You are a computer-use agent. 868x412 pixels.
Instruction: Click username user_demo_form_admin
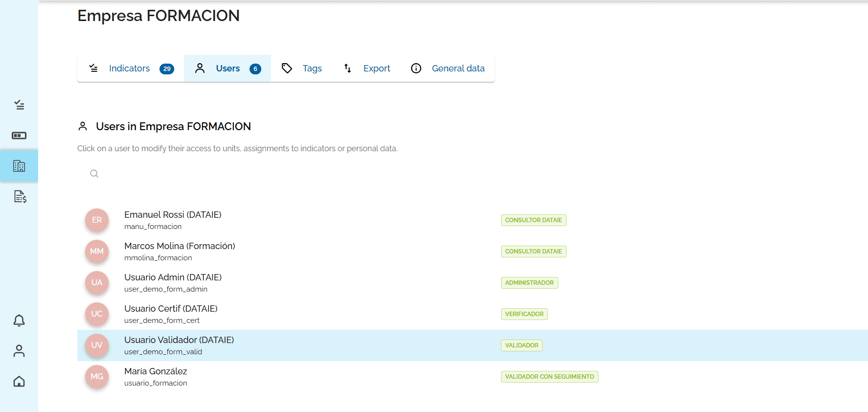[166, 289]
